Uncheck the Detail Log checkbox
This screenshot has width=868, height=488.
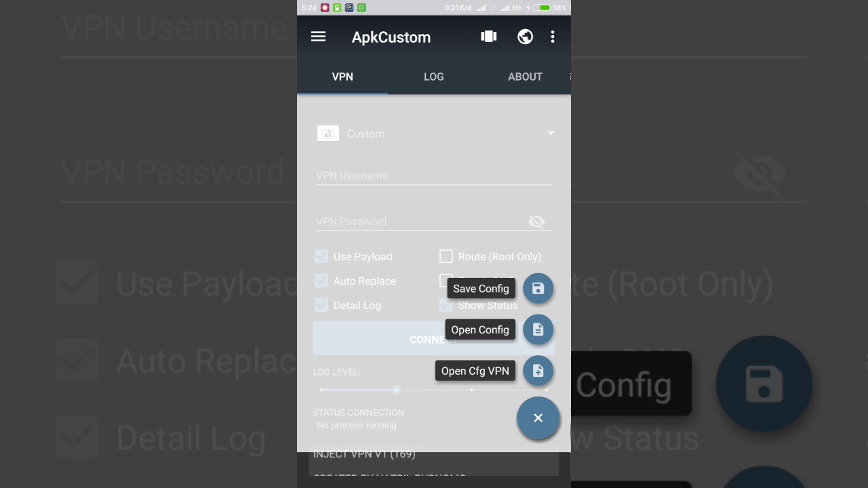321,305
